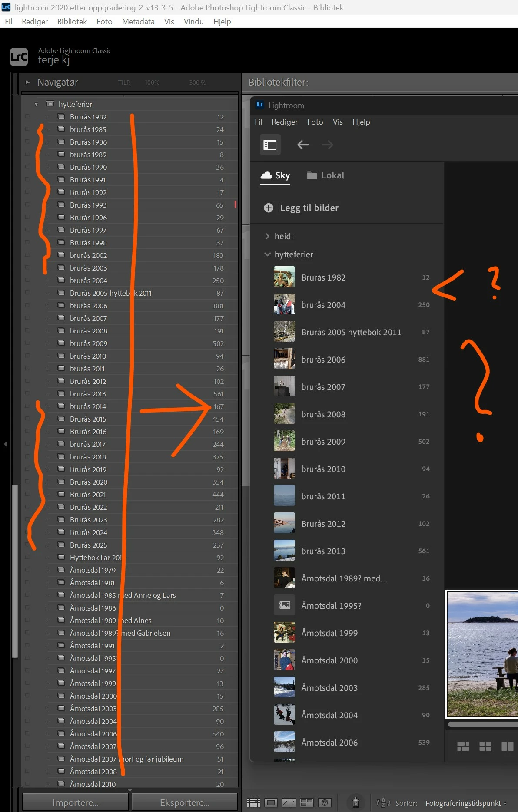Viewport: 518px width, 812px height.
Task: Expand the bruås 2011 row triangle
Action: [x=48, y=369]
